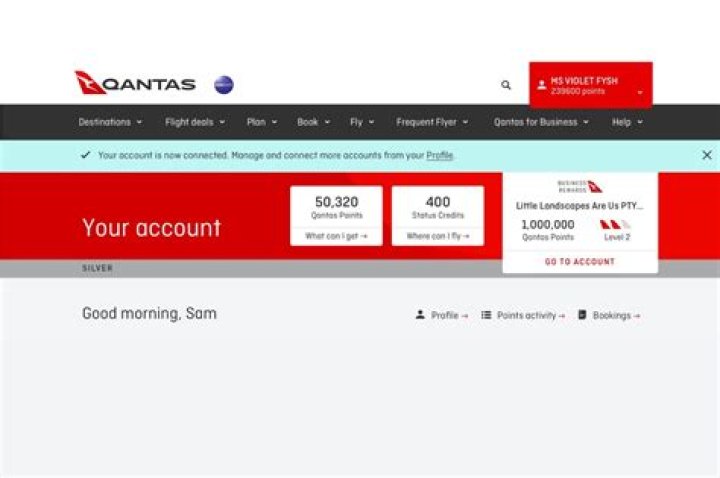Open the Destinations menu

tap(110, 122)
